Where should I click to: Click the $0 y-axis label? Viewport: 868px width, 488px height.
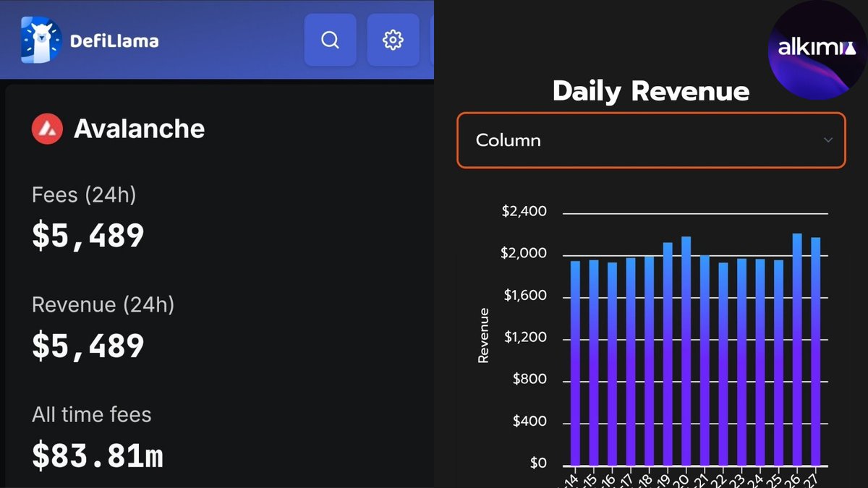click(x=538, y=463)
